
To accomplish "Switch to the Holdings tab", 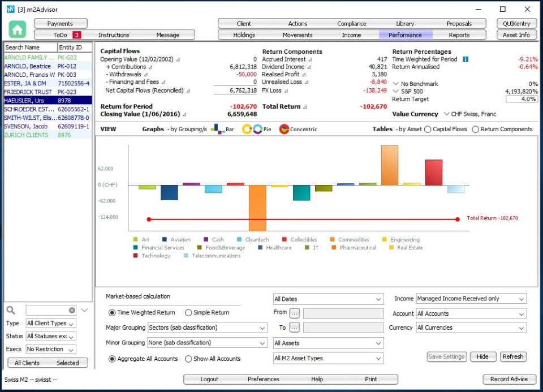I will 244,35.
